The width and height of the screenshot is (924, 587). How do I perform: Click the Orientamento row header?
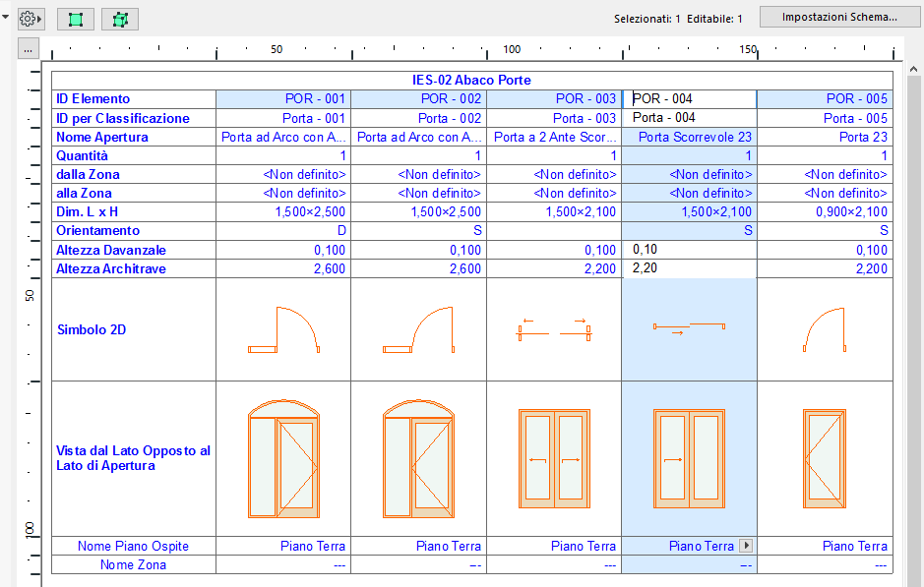pos(134,231)
